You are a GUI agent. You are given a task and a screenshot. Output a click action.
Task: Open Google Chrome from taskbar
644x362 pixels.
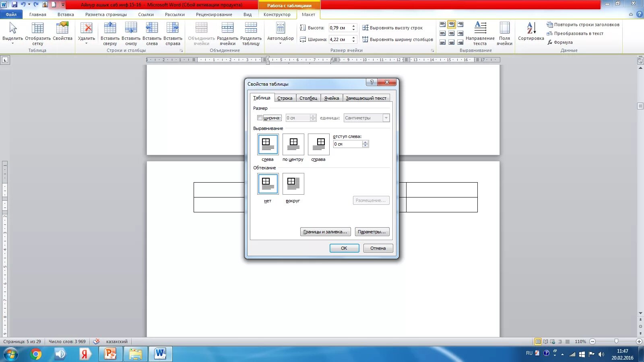tap(36, 354)
